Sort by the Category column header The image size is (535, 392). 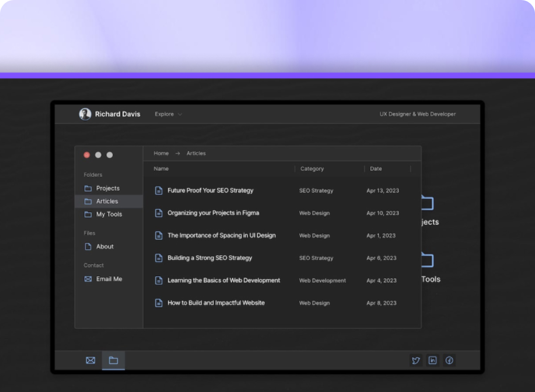312,169
